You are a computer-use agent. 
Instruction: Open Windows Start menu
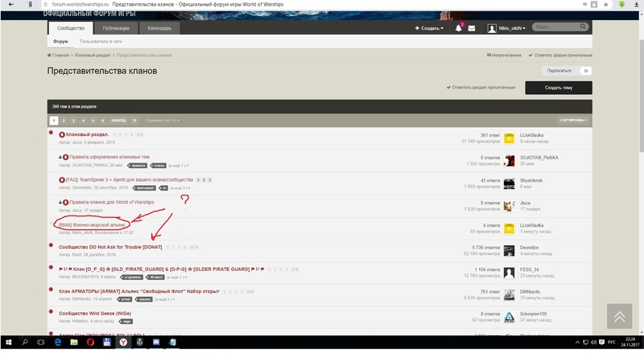tap(9, 342)
